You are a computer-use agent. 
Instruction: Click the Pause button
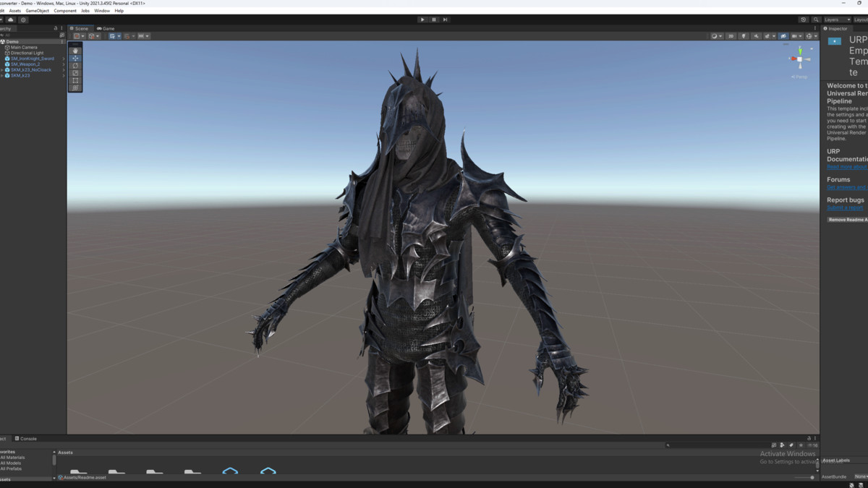(434, 20)
